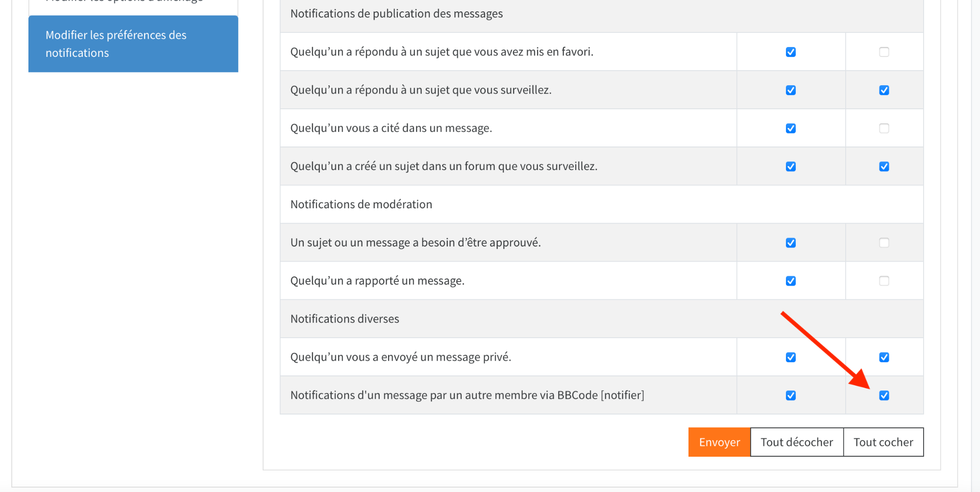Disable second checkbox for surveillez subject reply

click(x=884, y=90)
